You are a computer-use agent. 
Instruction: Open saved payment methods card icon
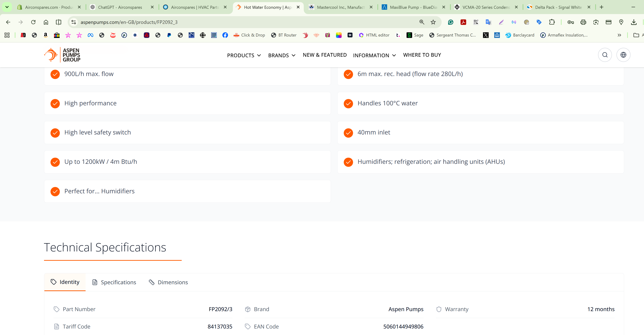coord(609,22)
